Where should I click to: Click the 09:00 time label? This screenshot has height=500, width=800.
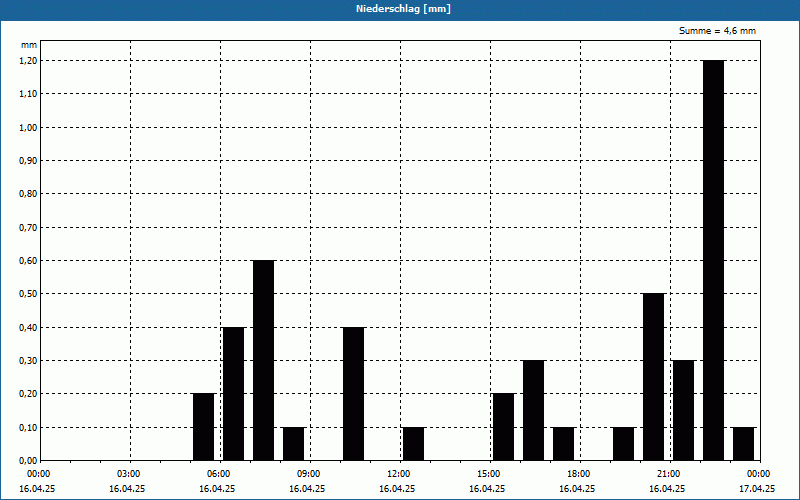309,474
